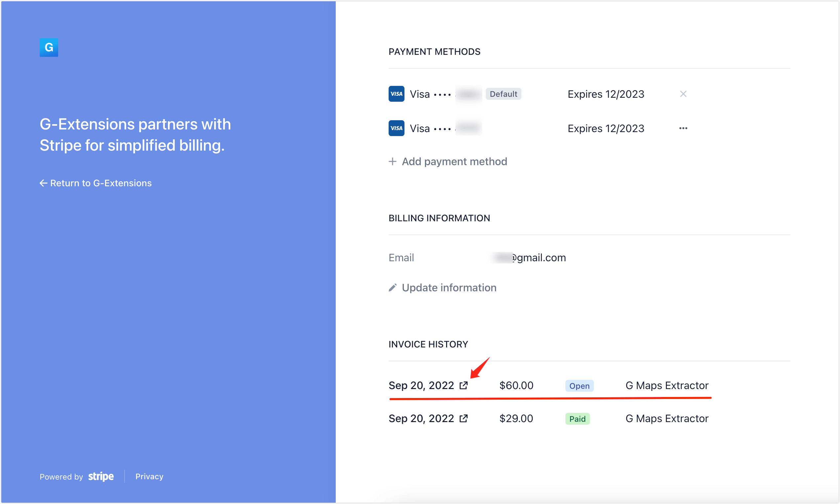The height and width of the screenshot is (504, 840).
Task: Click the Default badge on first Visa
Action: pos(503,94)
